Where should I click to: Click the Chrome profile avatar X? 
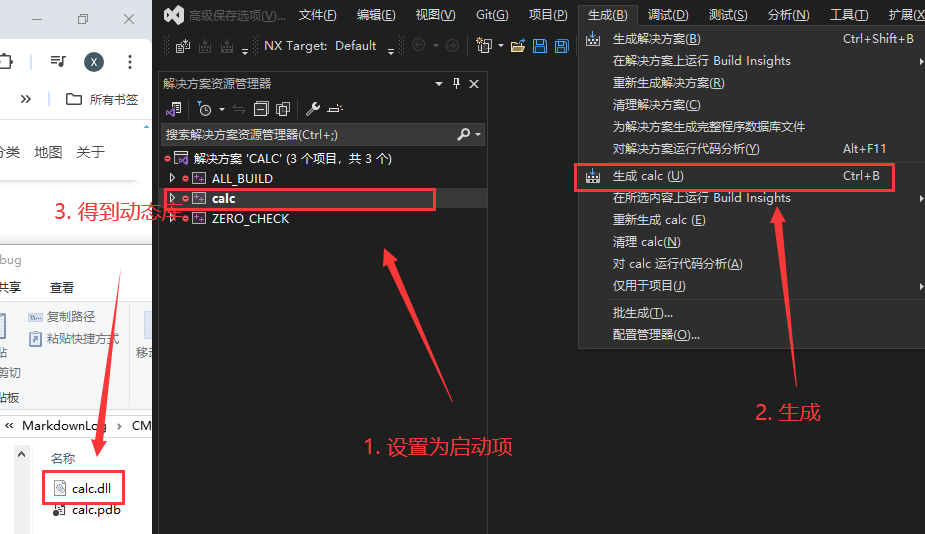pos(94,61)
